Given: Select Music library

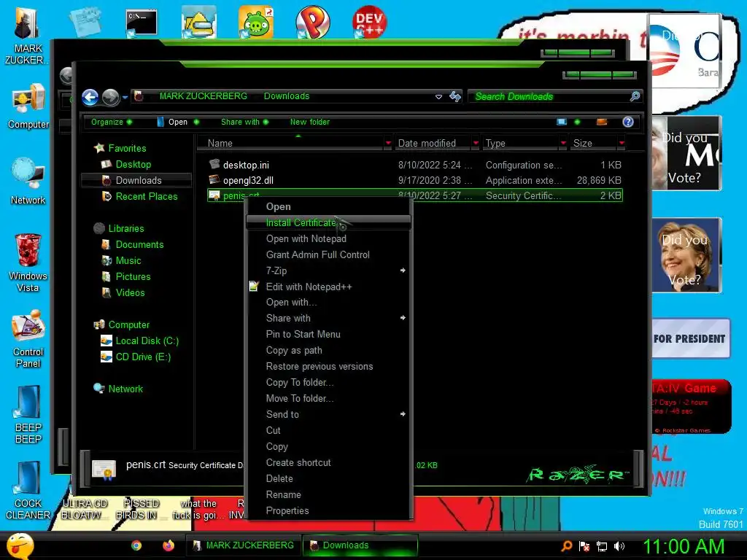Looking at the screenshot, I should point(128,260).
